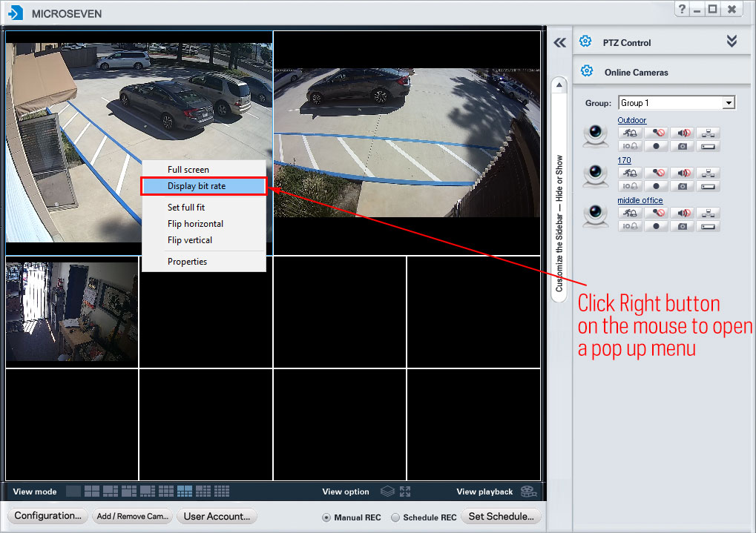Click the PTZ Control gear icon
The height and width of the screenshot is (533, 756).
[585, 42]
